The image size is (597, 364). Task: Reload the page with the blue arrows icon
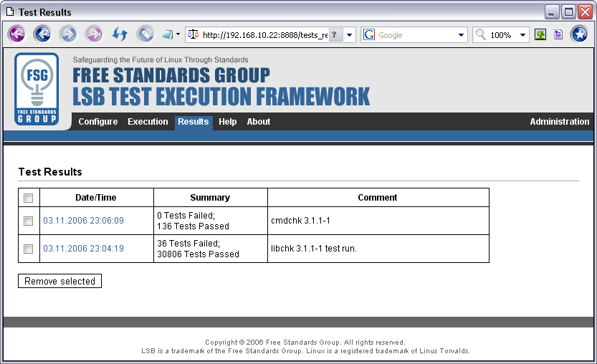[x=120, y=34]
